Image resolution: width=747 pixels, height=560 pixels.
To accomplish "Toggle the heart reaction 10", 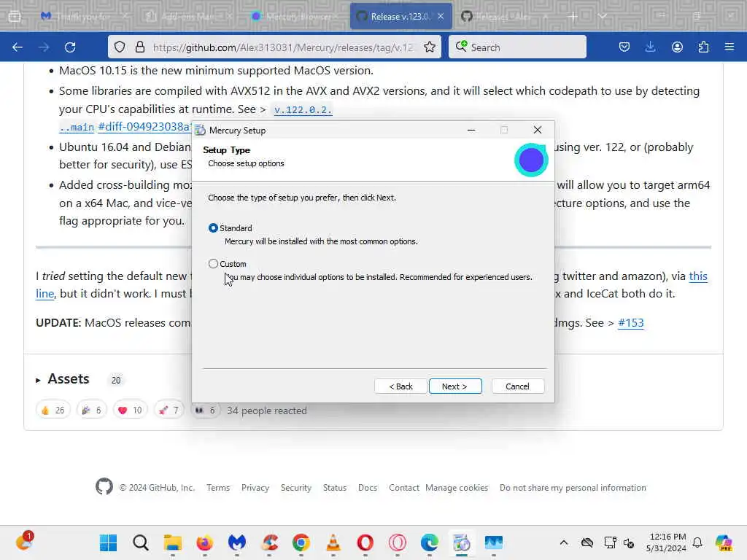I will 130,410.
